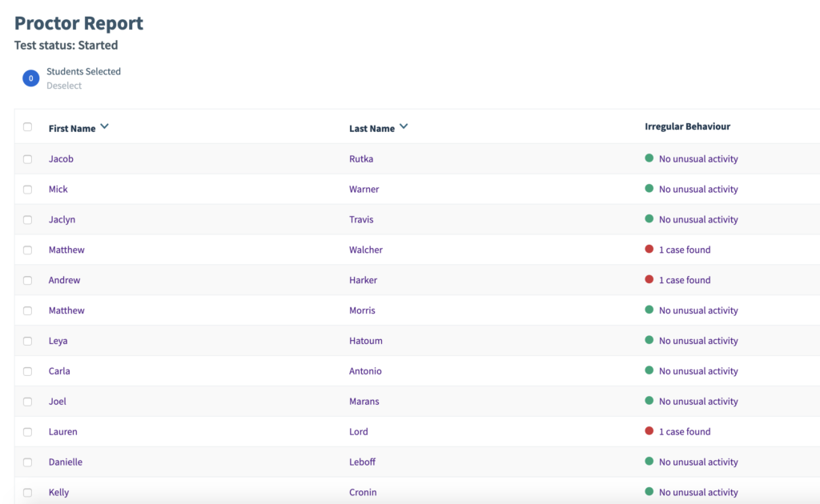Click 'No unusual activity' for Matthew Morris
The height and width of the screenshot is (504, 820).
pos(698,310)
